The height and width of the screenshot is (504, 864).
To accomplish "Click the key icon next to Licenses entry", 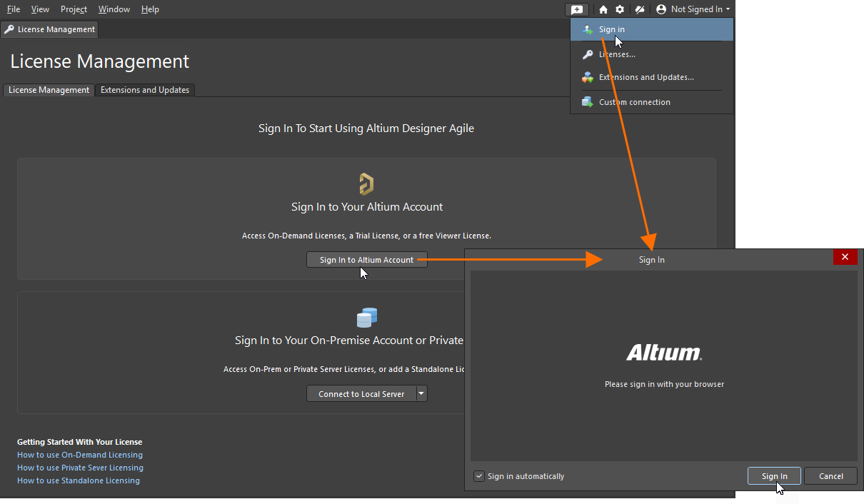I will 587,54.
